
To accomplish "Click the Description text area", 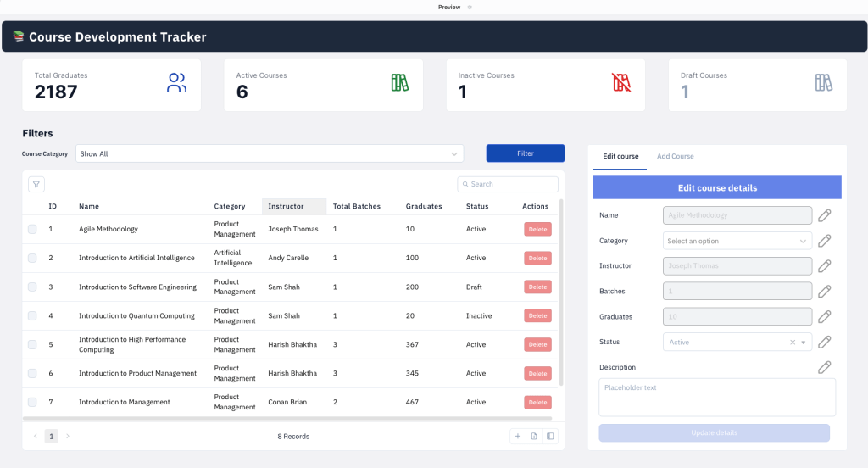I will 717,397.
